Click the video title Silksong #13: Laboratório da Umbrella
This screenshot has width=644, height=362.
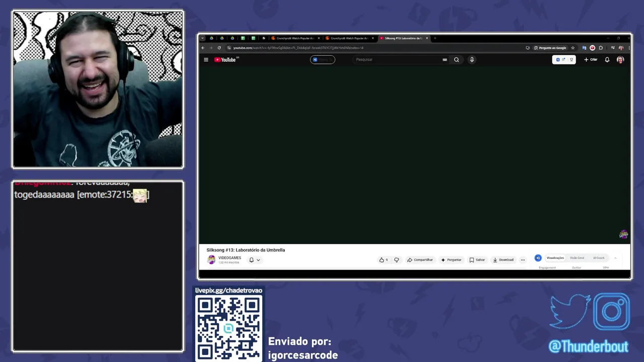246,250
